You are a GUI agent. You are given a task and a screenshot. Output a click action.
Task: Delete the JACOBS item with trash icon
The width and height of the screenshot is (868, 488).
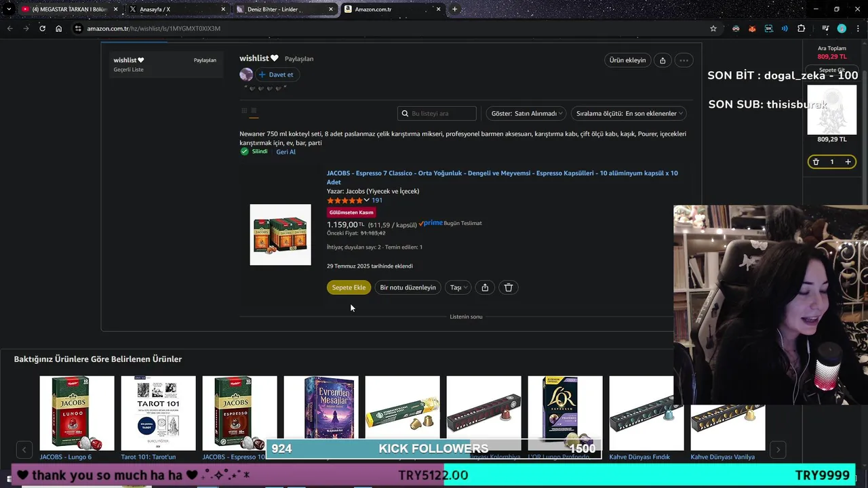tap(509, 287)
